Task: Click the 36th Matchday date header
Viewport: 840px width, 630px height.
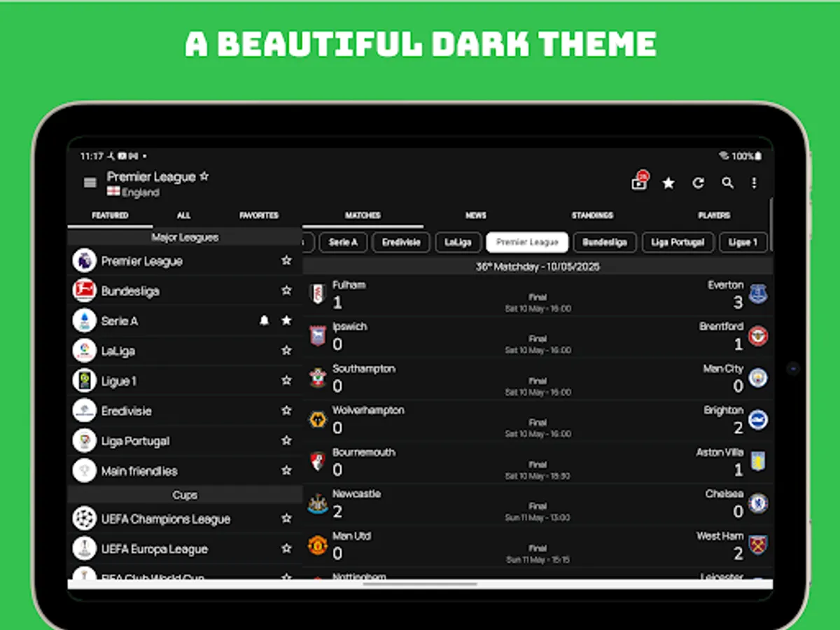Action: [538, 267]
